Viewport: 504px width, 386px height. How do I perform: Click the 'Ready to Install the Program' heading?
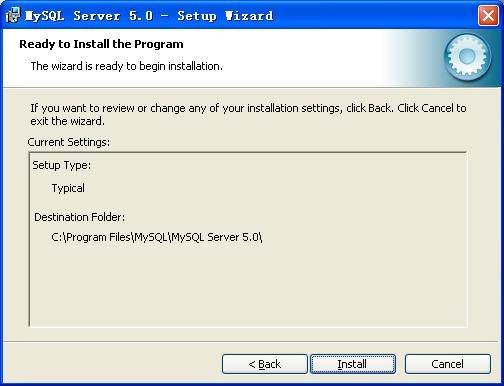pos(101,44)
